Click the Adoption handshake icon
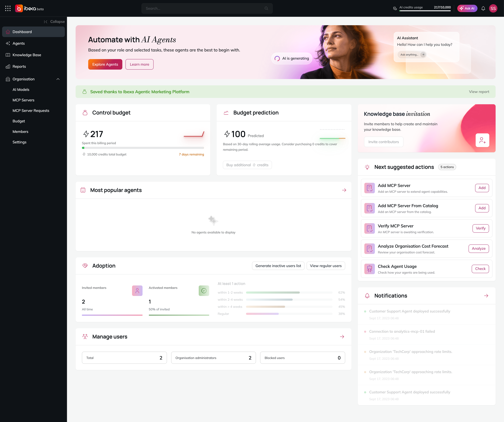This screenshot has width=504, height=422. [x=85, y=265]
